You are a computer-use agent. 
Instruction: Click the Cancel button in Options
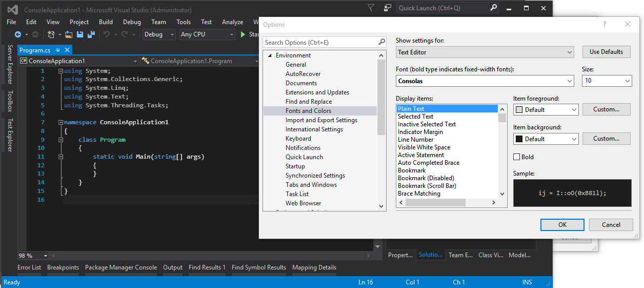611,225
